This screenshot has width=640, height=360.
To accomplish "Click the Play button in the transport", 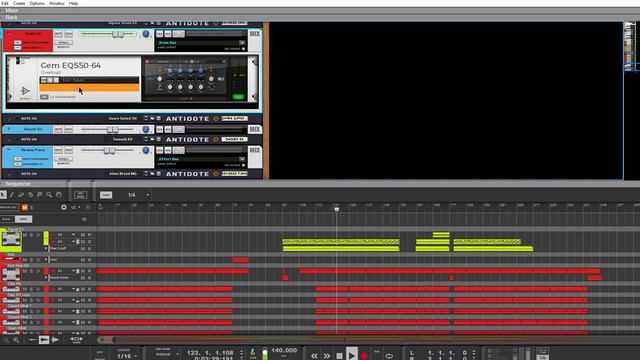I will pyautogui.click(x=351, y=355).
